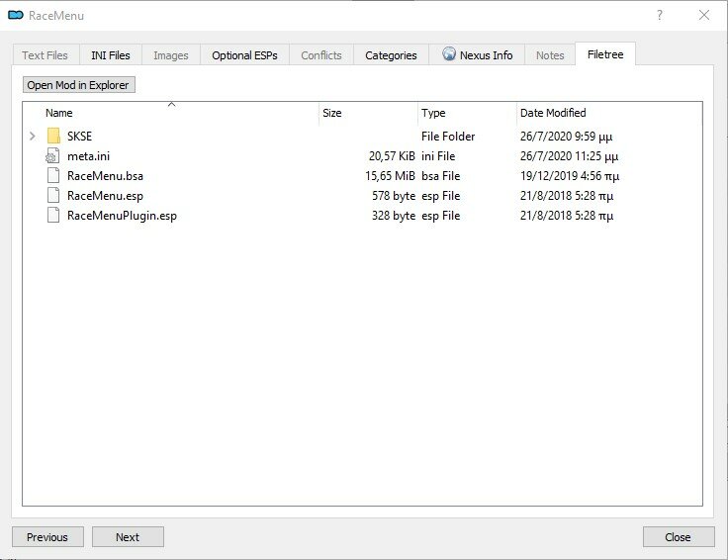This screenshot has height=560, width=728.
Task: Select the Filetree tab
Action: tap(605, 54)
